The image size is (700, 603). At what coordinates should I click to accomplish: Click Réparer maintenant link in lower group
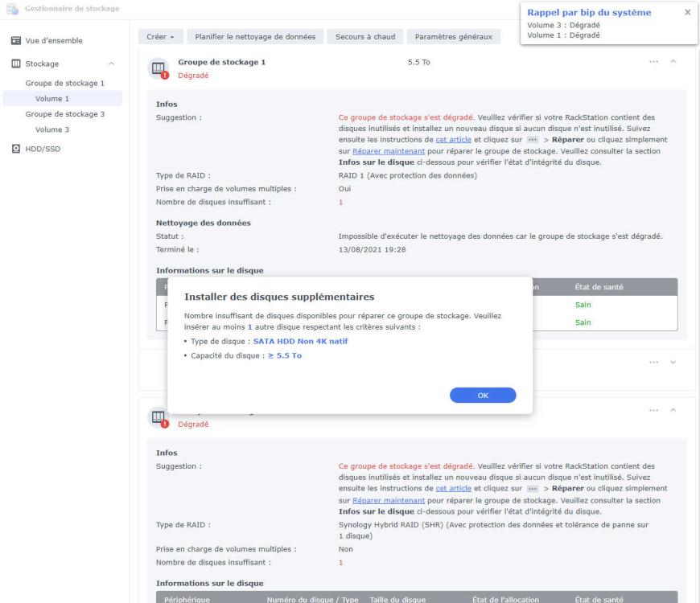pos(389,500)
